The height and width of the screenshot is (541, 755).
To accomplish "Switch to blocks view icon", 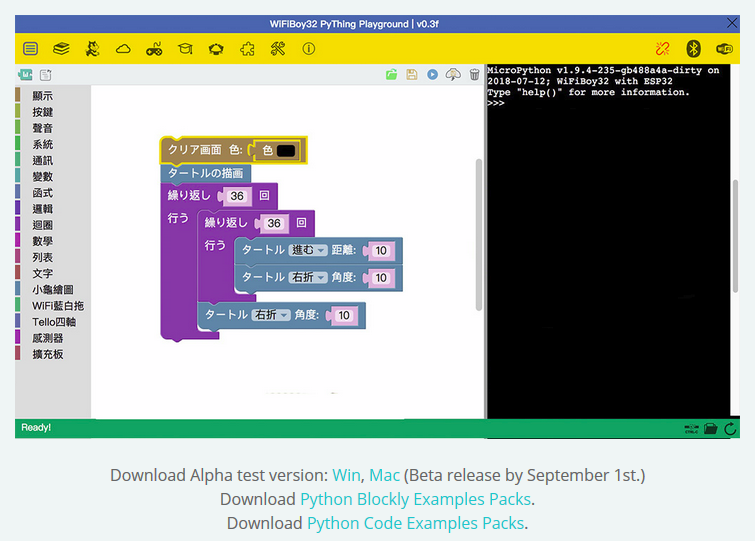I will pos(25,75).
